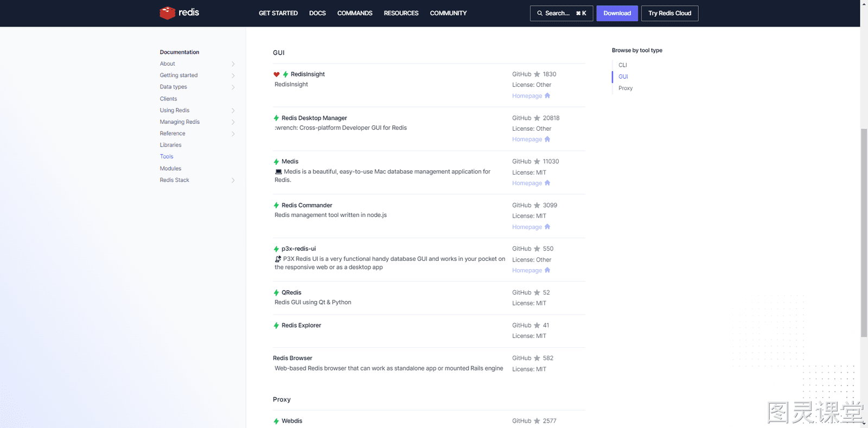Screen dimensions: 868x428
Task: Click green bolt icon beside Redis Desktop Manager
Action: coord(276,118)
